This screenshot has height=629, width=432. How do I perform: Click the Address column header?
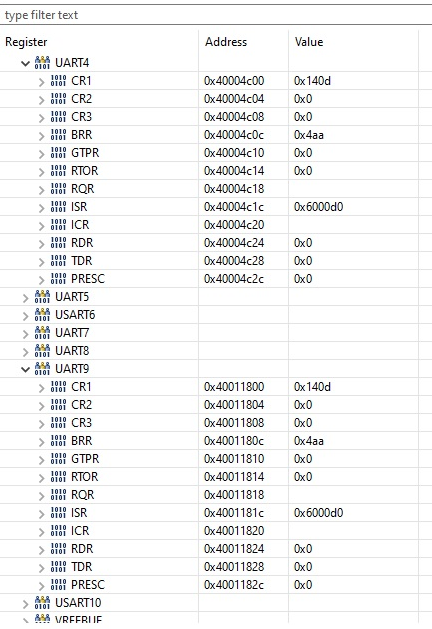226,42
